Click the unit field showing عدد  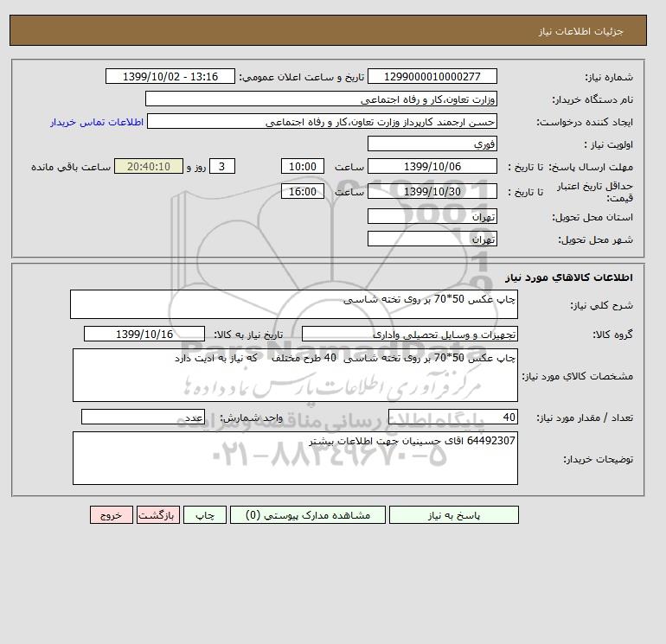pyautogui.click(x=143, y=417)
